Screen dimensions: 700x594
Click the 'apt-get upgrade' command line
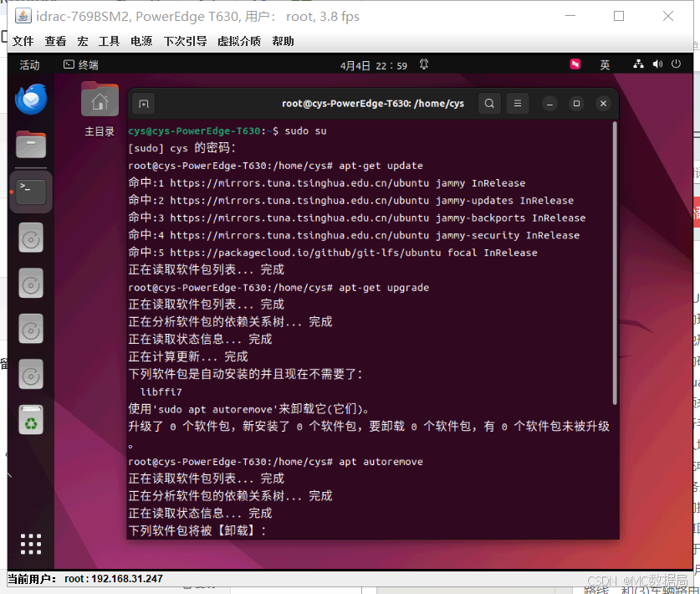(x=278, y=288)
